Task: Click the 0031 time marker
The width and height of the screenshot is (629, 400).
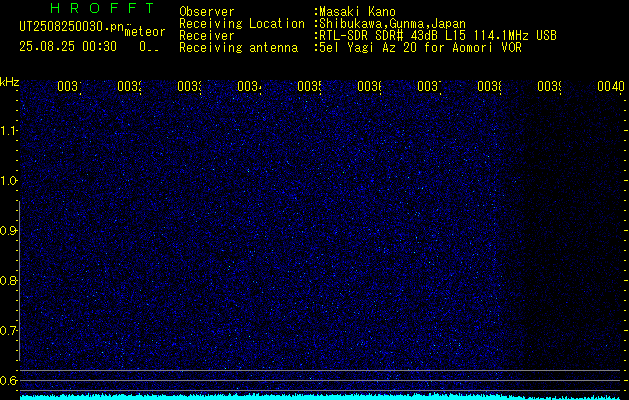Action: pos(69,87)
